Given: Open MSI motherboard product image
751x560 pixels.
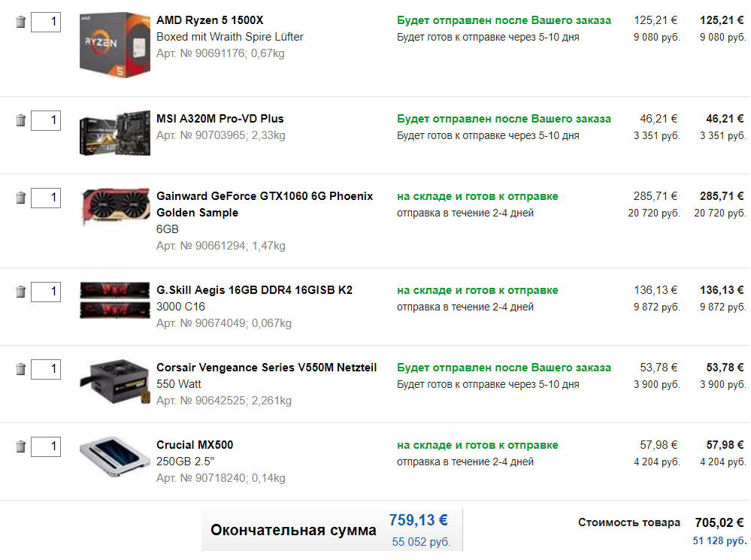Looking at the screenshot, I should coord(115,133).
